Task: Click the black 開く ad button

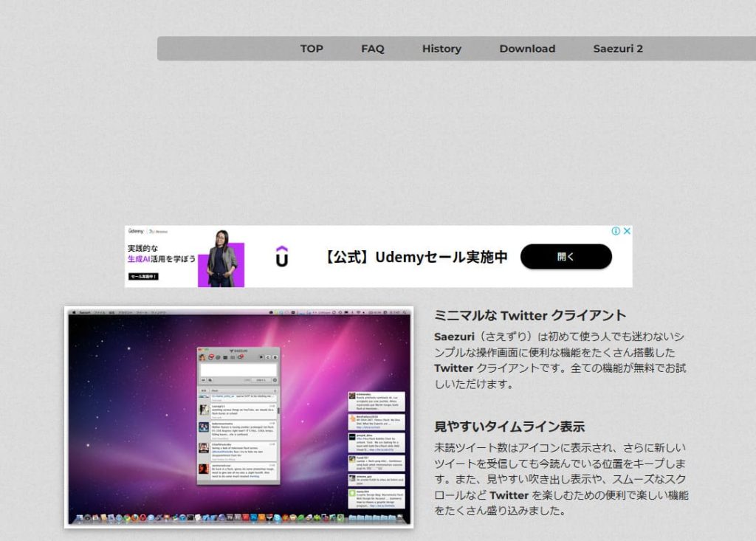Action: (x=566, y=257)
